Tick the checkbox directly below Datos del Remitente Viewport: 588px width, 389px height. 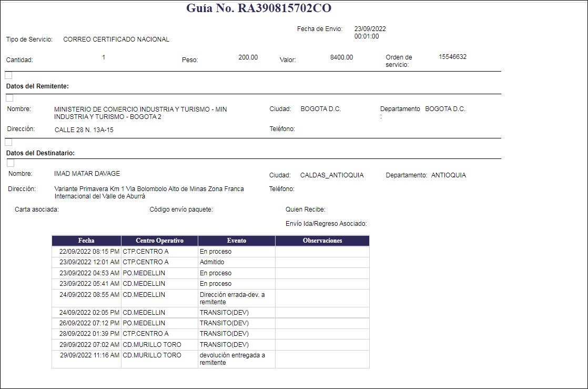(x=9, y=98)
